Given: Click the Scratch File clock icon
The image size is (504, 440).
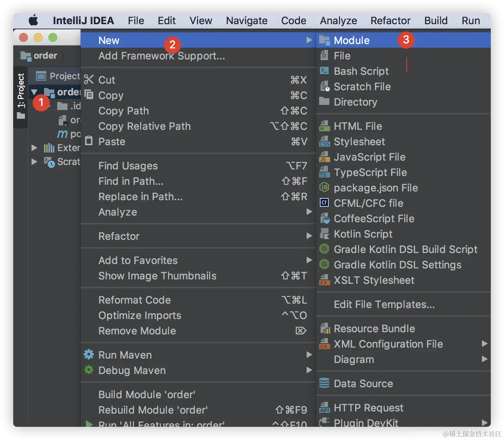Looking at the screenshot, I should [x=325, y=87].
